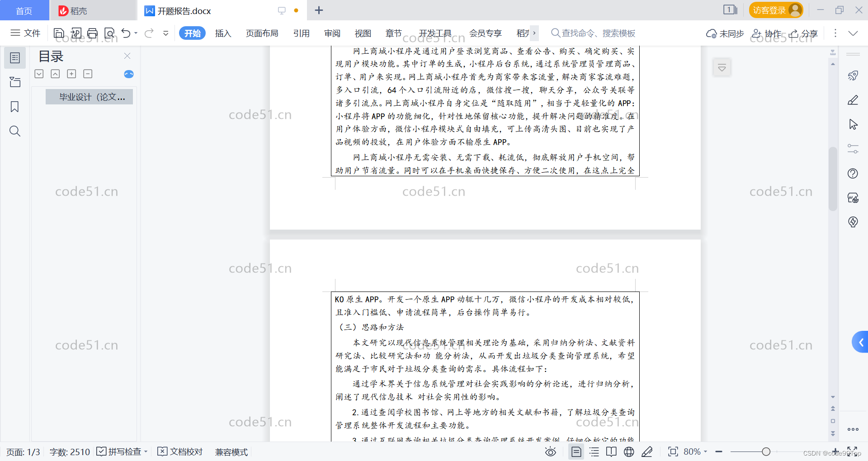Expand more ribbon tabs chevron
868x461 pixels.
pyautogui.click(x=534, y=33)
